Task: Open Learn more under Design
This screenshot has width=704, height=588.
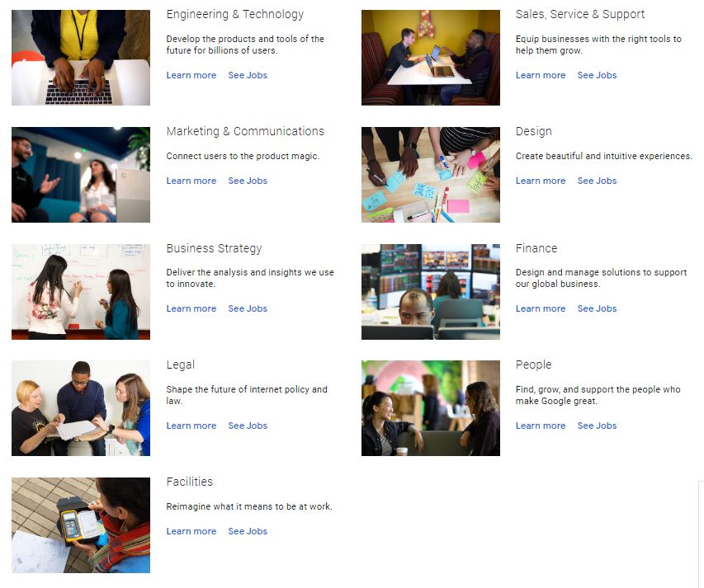Action: pos(541,181)
